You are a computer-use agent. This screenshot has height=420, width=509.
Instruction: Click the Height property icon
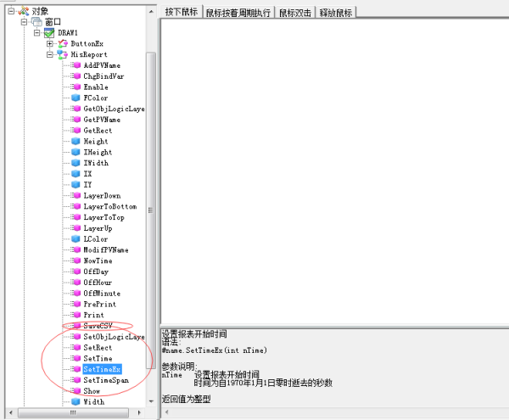(76, 141)
